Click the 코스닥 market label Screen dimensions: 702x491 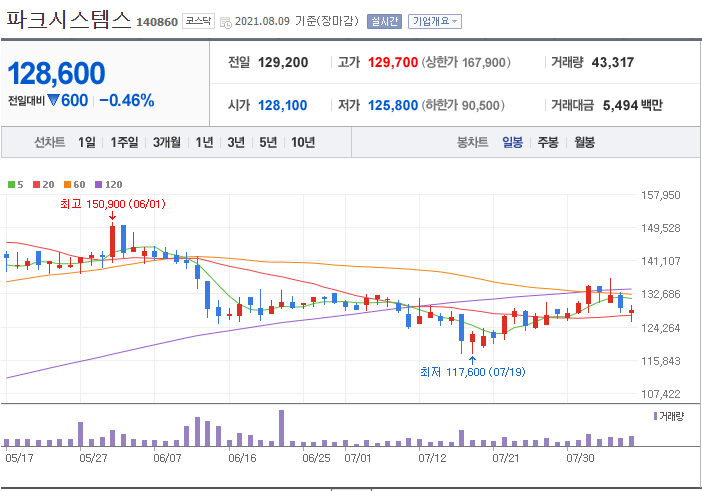(198, 21)
